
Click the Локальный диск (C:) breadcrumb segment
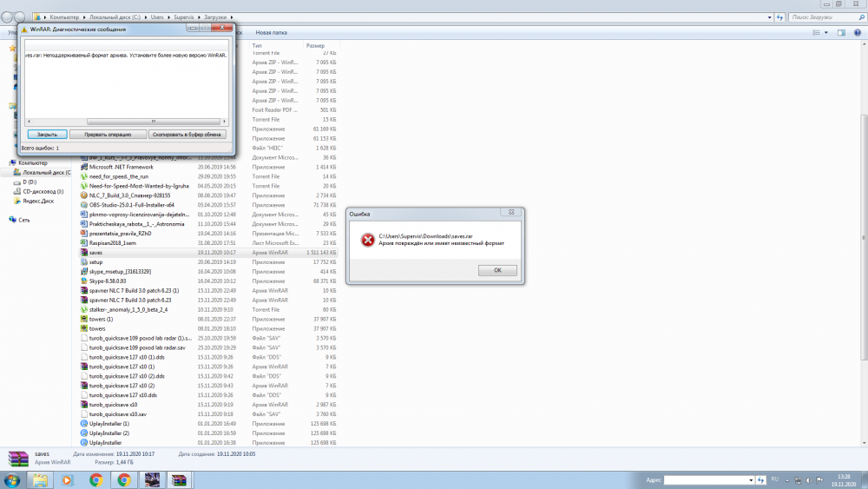[115, 17]
